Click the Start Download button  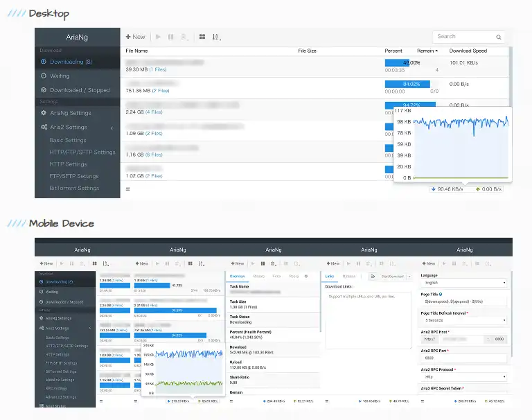(x=392, y=277)
